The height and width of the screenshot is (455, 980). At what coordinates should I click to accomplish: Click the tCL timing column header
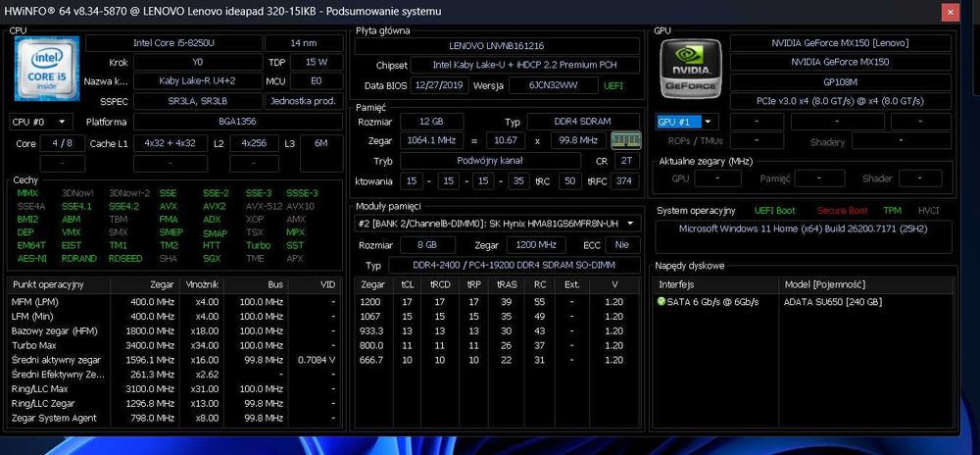pyautogui.click(x=407, y=284)
